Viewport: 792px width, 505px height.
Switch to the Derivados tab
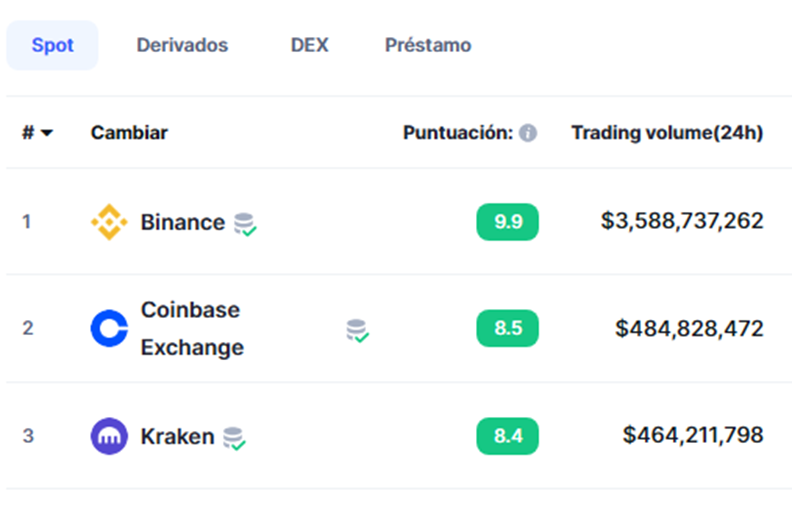(x=182, y=45)
